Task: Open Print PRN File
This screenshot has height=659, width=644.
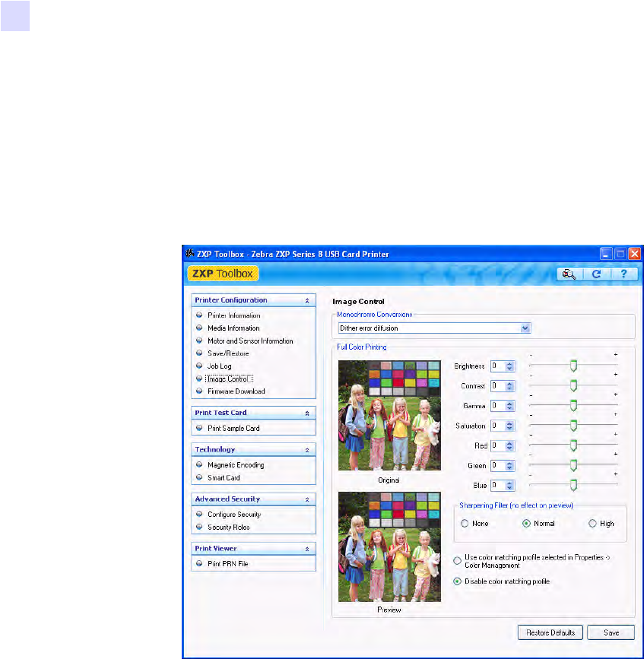Action: pos(227,563)
